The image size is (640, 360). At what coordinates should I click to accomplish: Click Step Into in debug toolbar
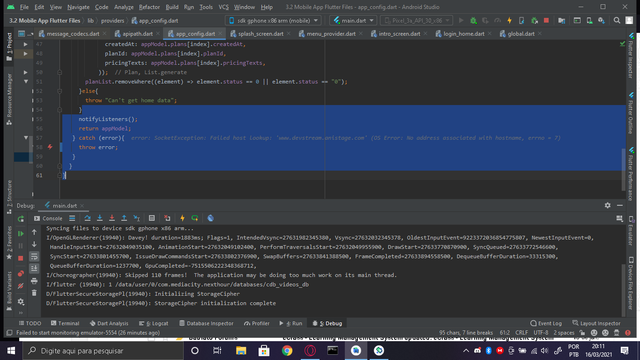pos(100,218)
